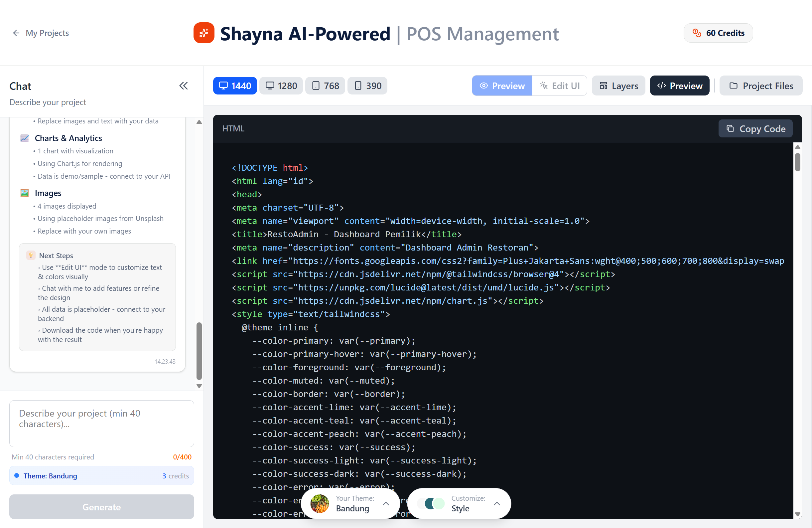This screenshot has height=528, width=812.
Task: Collapse the Chat sidebar with the double chevron
Action: point(184,86)
